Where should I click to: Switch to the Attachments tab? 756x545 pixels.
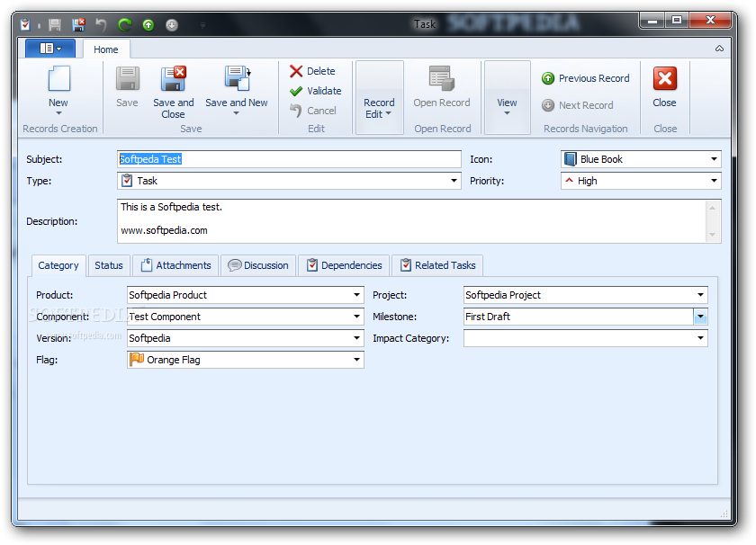click(x=175, y=265)
